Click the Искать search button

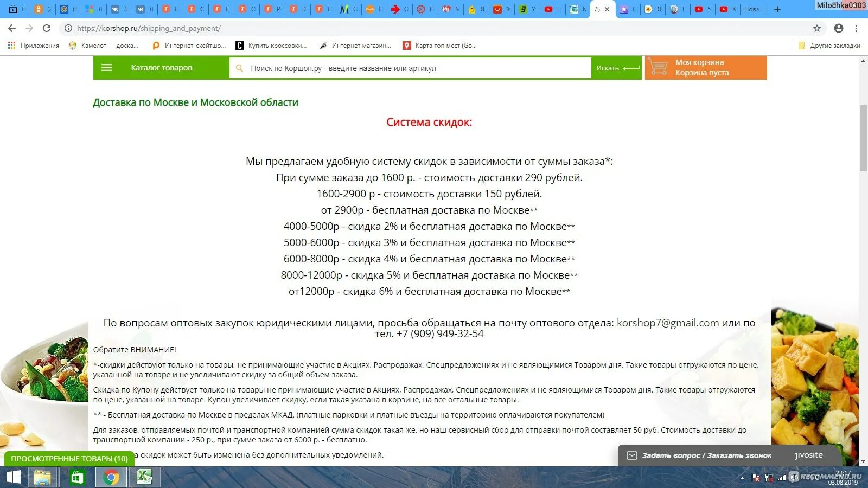click(x=617, y=68)
